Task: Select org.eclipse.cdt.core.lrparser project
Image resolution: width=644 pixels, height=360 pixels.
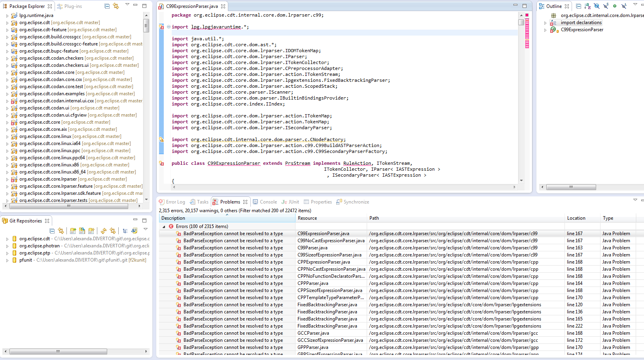Action: [69, 179]
